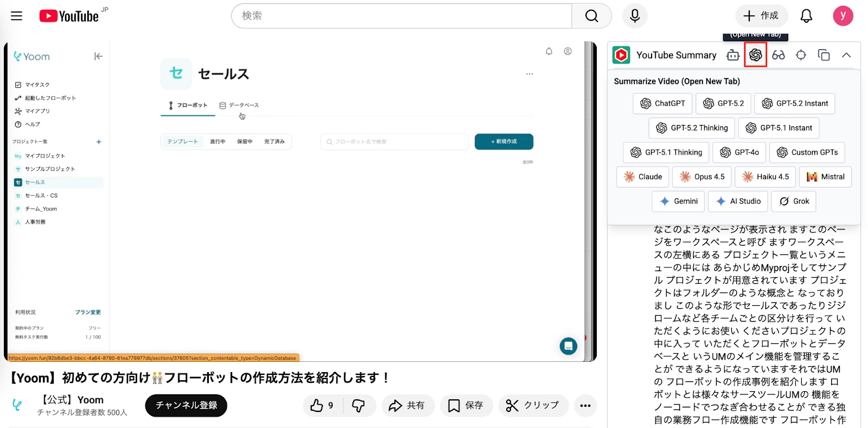The height and width of the screenshot is (428, 868).
Task: Save the video via 保存
Action: 467,405
